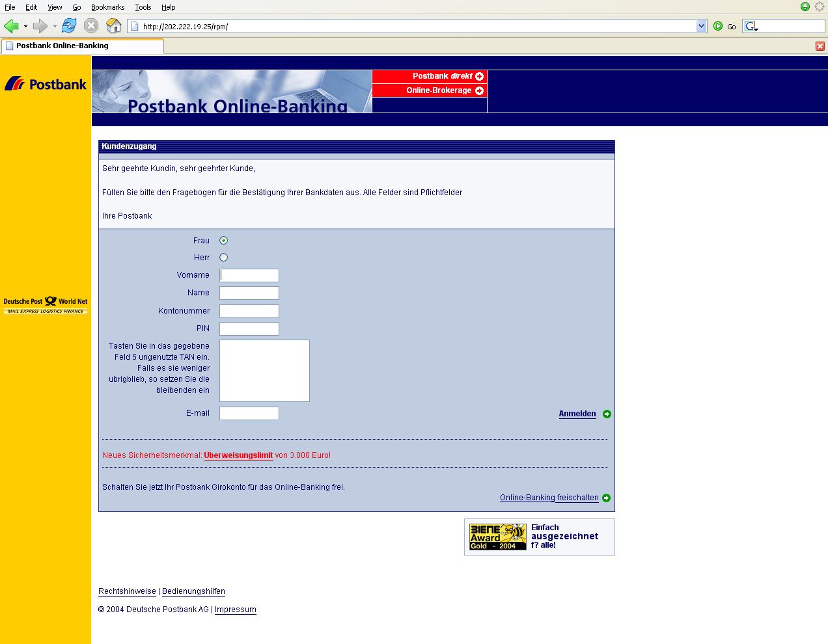This screenshot has width=828, height=644.
Task: Click the green arrow beside Online-Banking freischalten
Action: pyautogui.click(x=607, y=498)
